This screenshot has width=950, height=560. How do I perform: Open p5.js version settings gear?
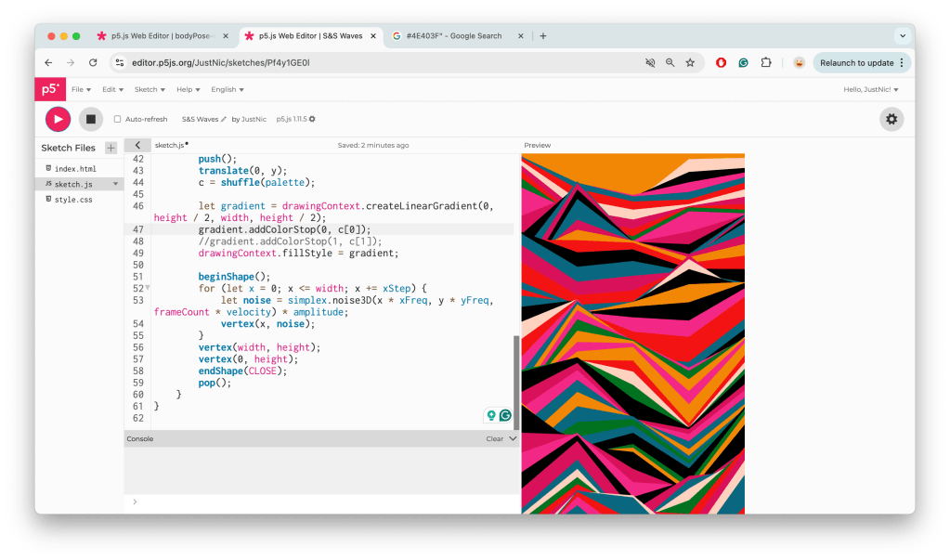point(312,120)
